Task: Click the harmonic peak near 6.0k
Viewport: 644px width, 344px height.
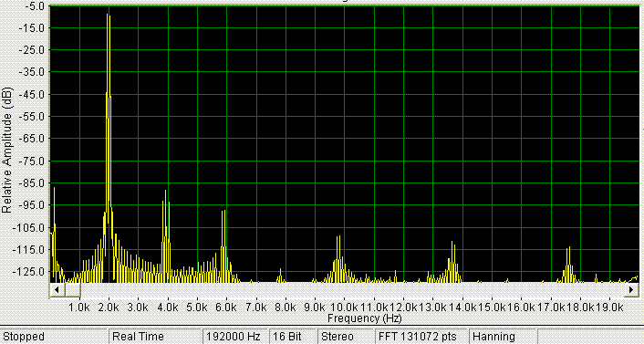Action: 223,211
